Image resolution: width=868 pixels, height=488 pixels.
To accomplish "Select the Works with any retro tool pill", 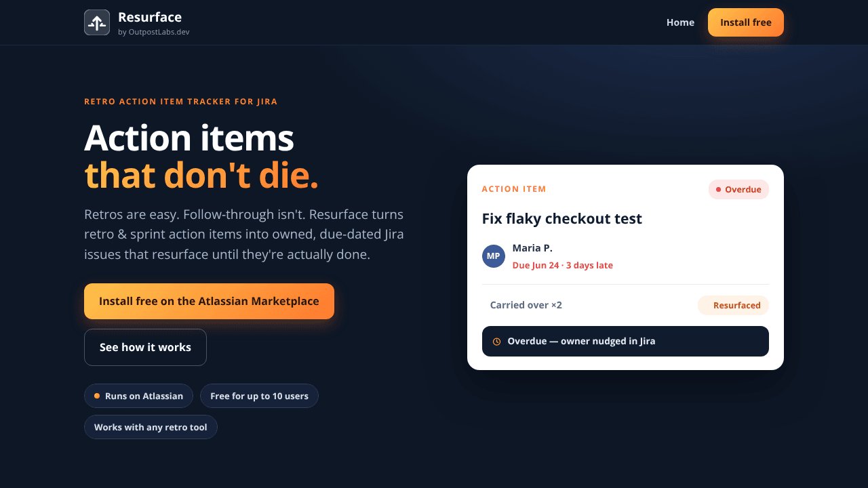I will coord(151,427).
